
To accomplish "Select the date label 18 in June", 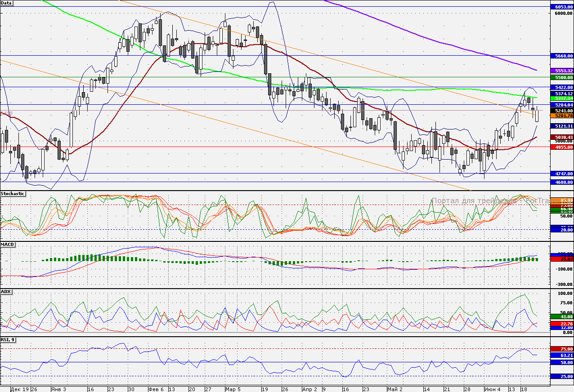I will click(524, 389).
